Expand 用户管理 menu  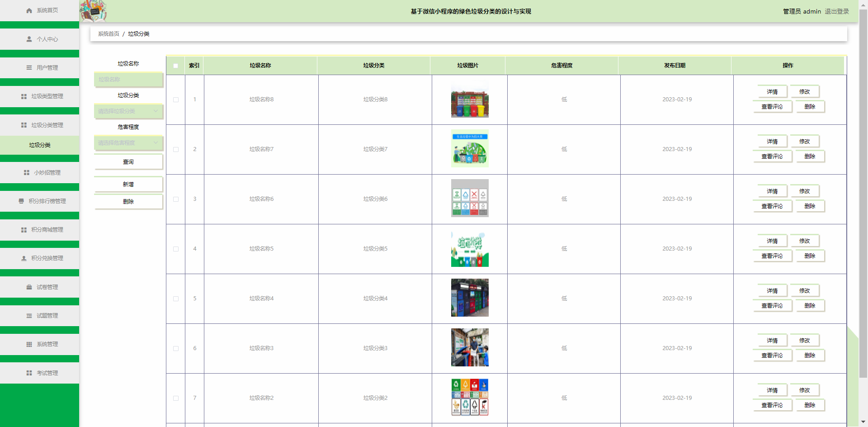[40, 68]
